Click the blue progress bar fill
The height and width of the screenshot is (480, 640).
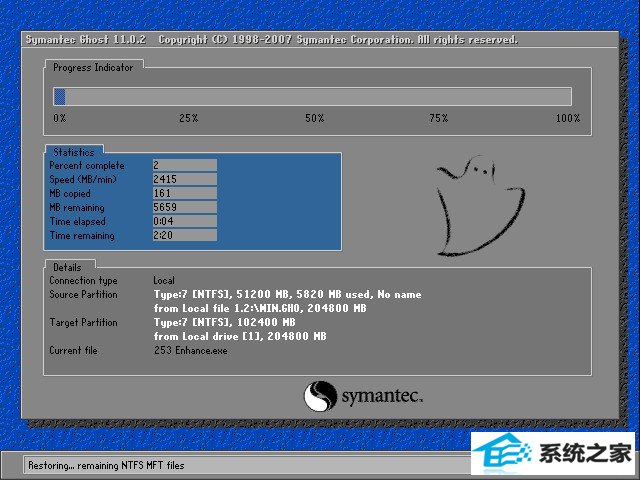click(60, 96)
